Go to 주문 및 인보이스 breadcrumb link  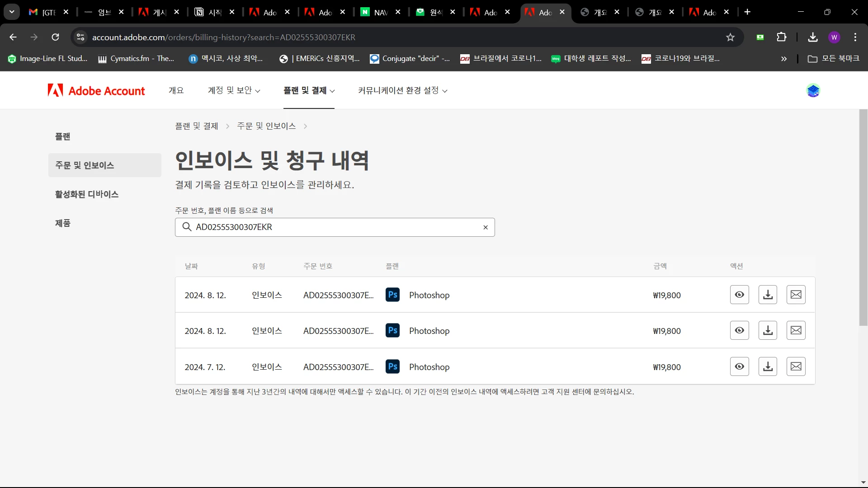point(266,126)
